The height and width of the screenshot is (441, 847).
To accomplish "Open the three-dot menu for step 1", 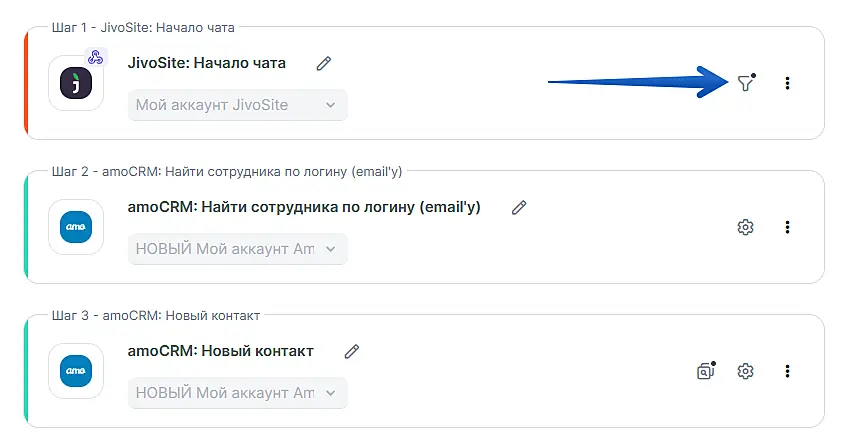I will 787,84.
